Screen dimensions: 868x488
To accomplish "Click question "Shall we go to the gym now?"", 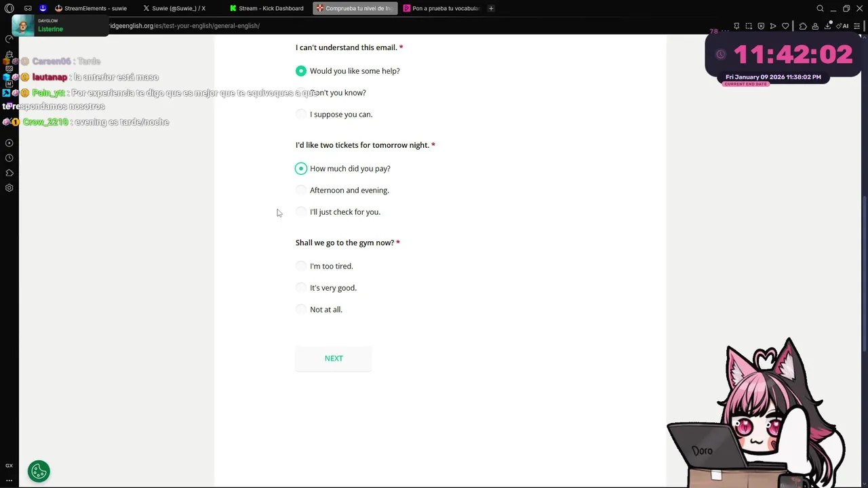I will coord(344,243).
